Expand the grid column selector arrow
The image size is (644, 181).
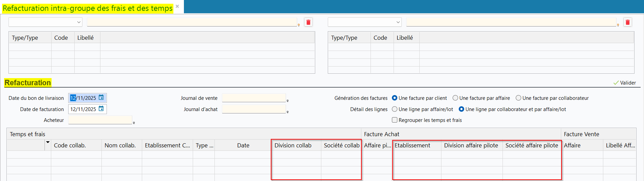click(x=48, y=142)
